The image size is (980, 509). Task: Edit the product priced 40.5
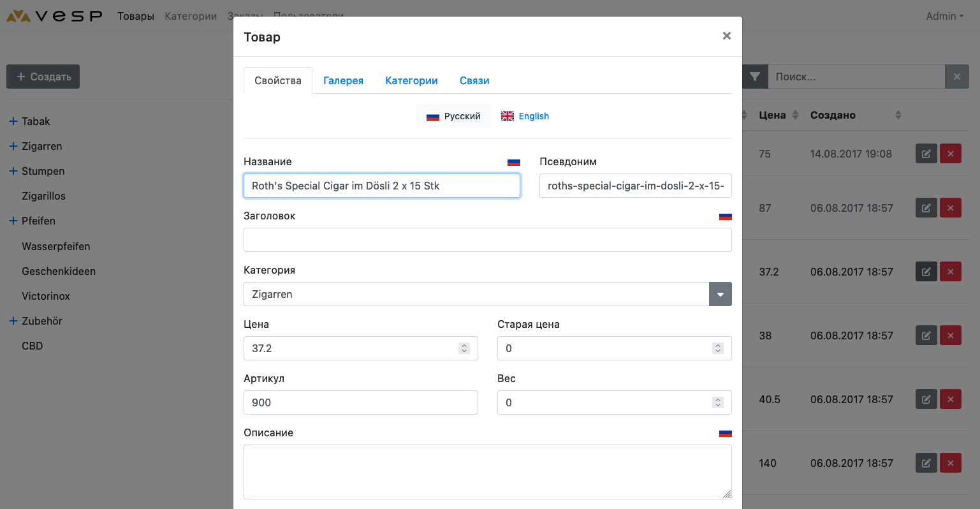pyautogui.click(x=926, y=399)
